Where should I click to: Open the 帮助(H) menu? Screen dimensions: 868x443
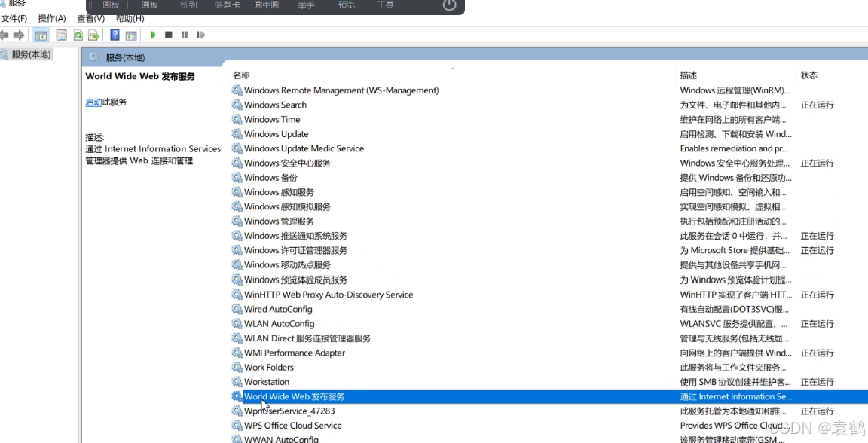(130, 18)
